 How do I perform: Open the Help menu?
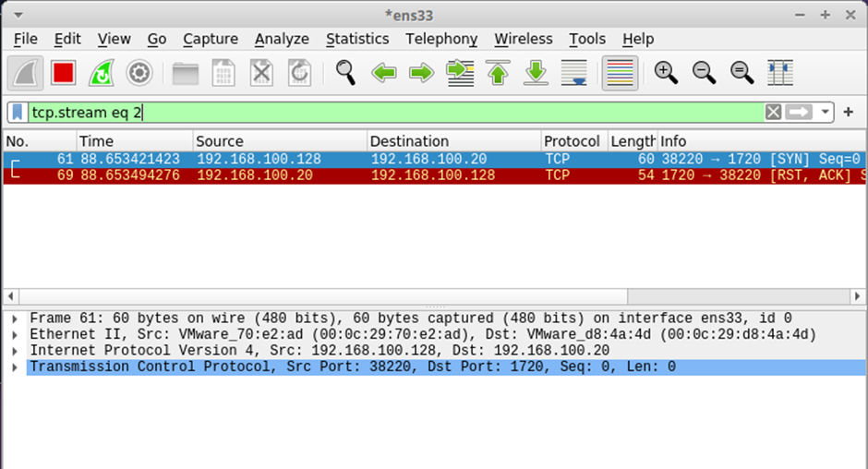pos(638,39)
